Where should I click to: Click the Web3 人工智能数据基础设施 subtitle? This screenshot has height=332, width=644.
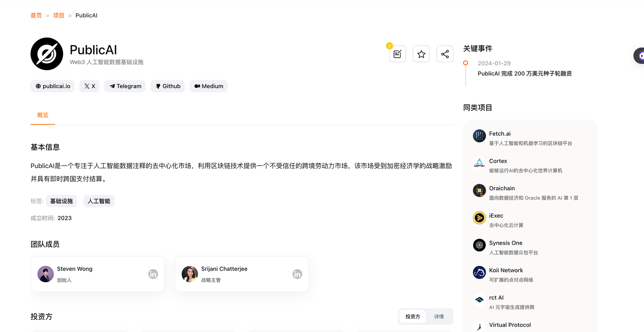click(x=106, y=62)
